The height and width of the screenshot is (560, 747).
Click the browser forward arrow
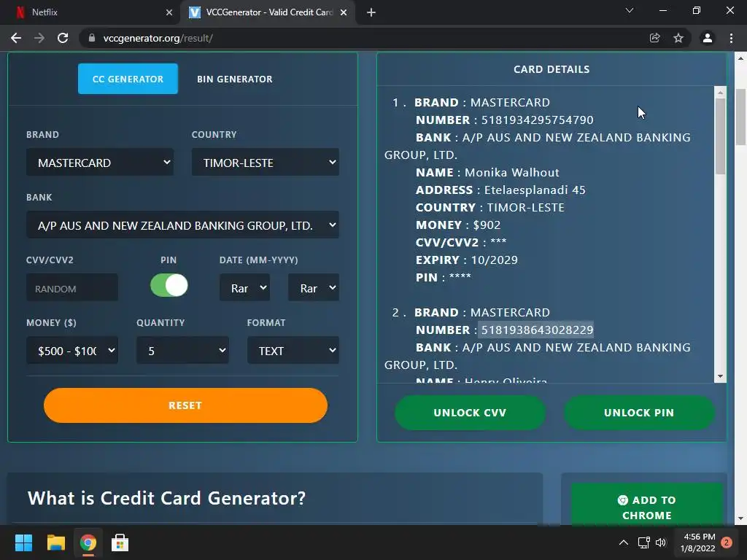[x=39, y=38]
